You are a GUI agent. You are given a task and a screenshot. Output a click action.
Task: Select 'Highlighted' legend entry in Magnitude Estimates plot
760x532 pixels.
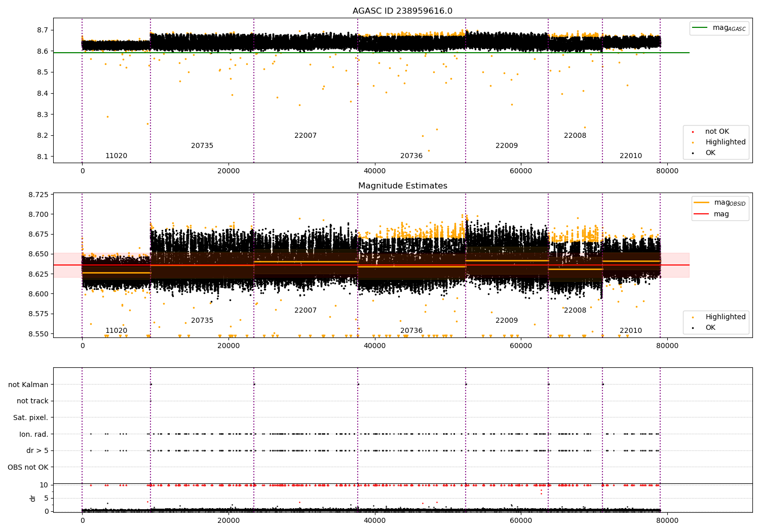726,317
